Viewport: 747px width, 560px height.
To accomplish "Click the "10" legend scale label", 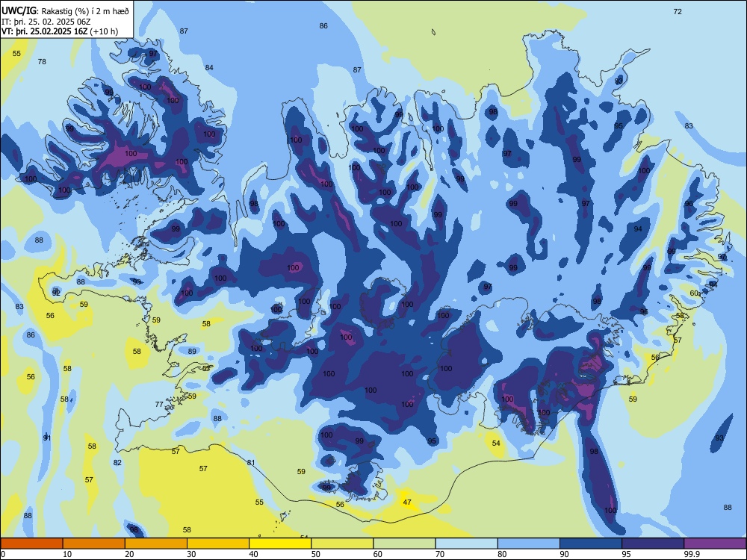I will coord(67,554).
